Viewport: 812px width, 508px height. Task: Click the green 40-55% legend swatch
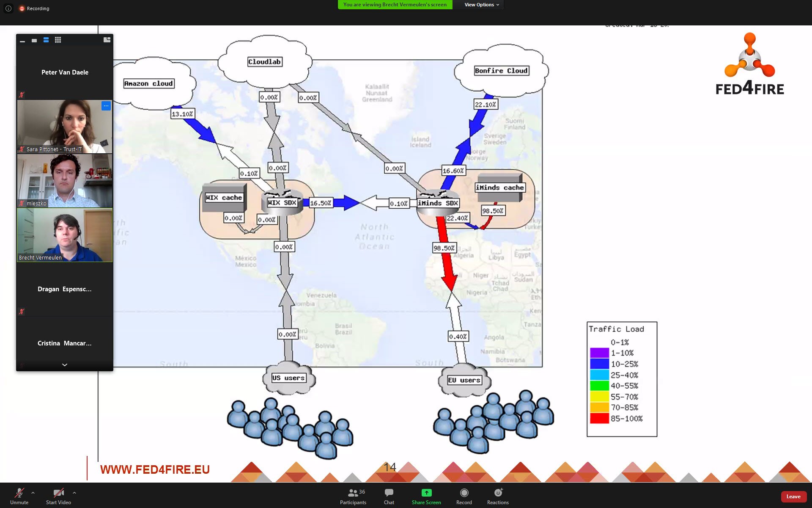(x=599, y=386)
